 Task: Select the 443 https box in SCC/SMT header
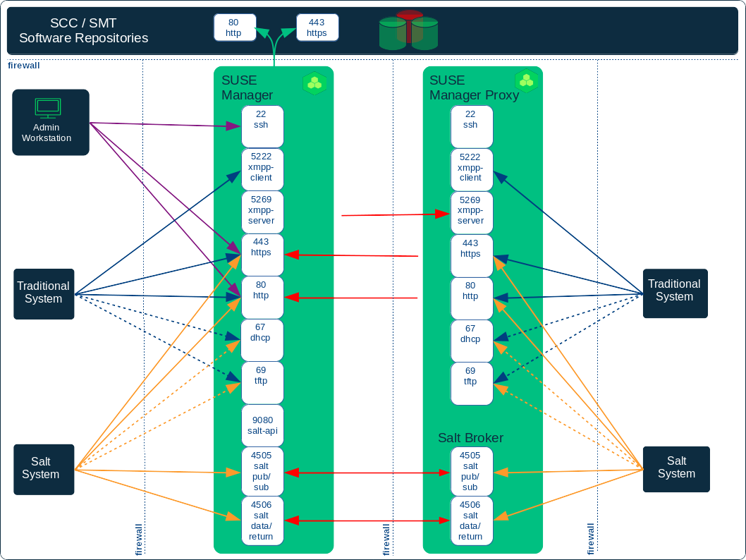pos(317,28)
